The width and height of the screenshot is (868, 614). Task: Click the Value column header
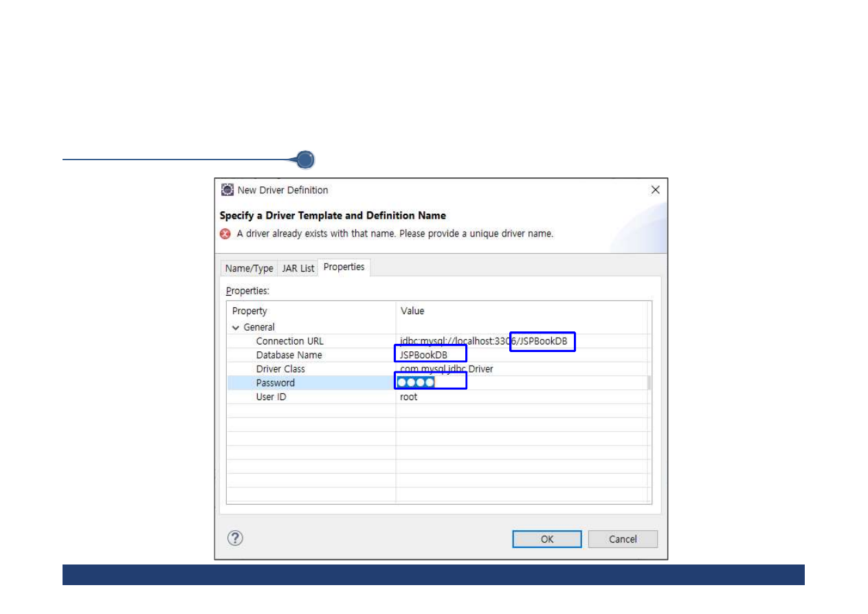(x=412, y=311)
